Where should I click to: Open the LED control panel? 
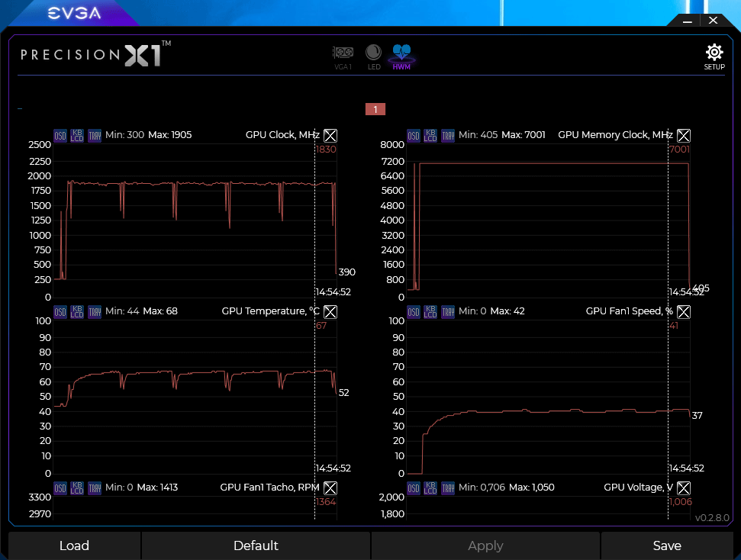pos(373,55)
